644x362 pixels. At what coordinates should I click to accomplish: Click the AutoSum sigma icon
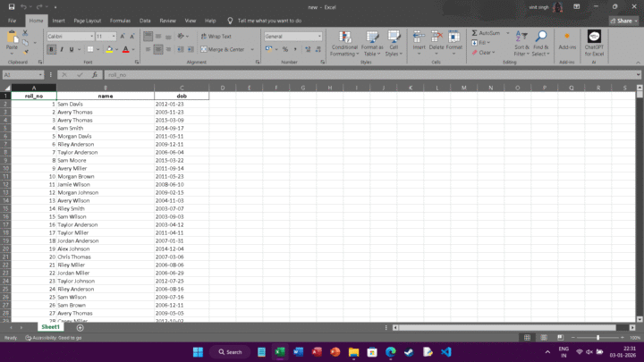475,33
